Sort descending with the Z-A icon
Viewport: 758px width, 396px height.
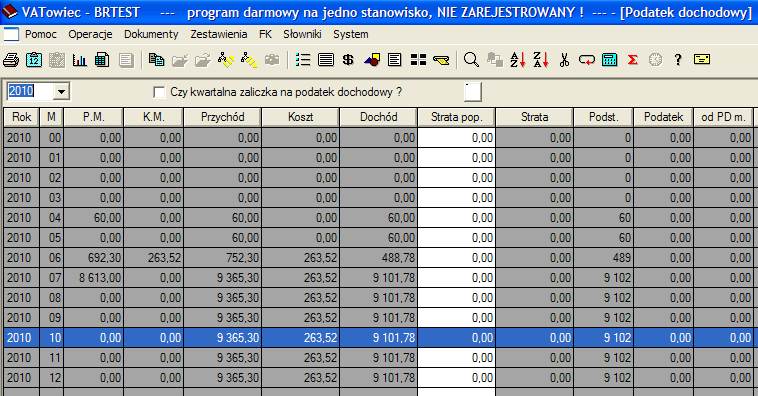540,60
